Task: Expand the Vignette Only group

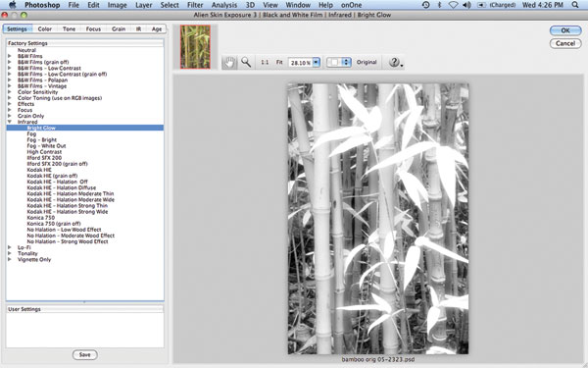Action: [10, 259]
